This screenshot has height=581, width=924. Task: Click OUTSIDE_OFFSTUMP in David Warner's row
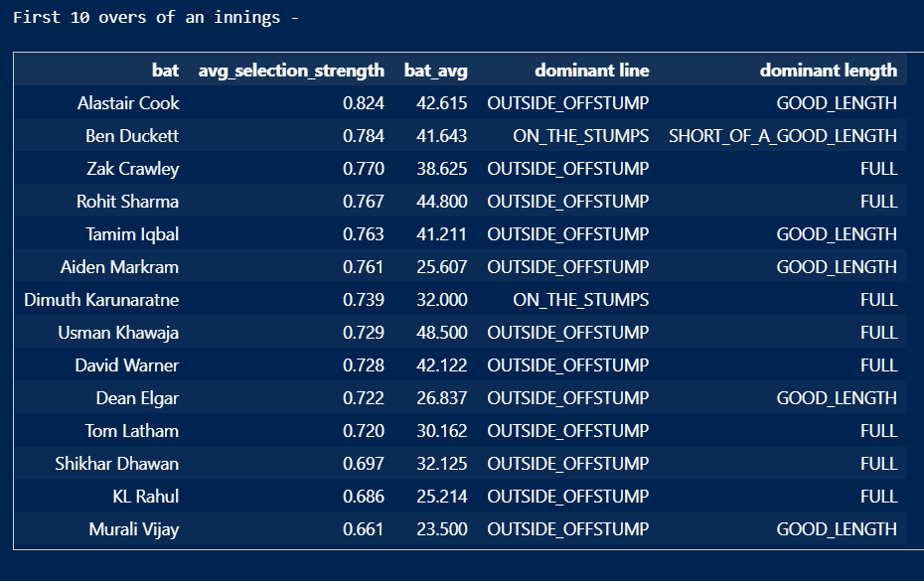(568, 365)
